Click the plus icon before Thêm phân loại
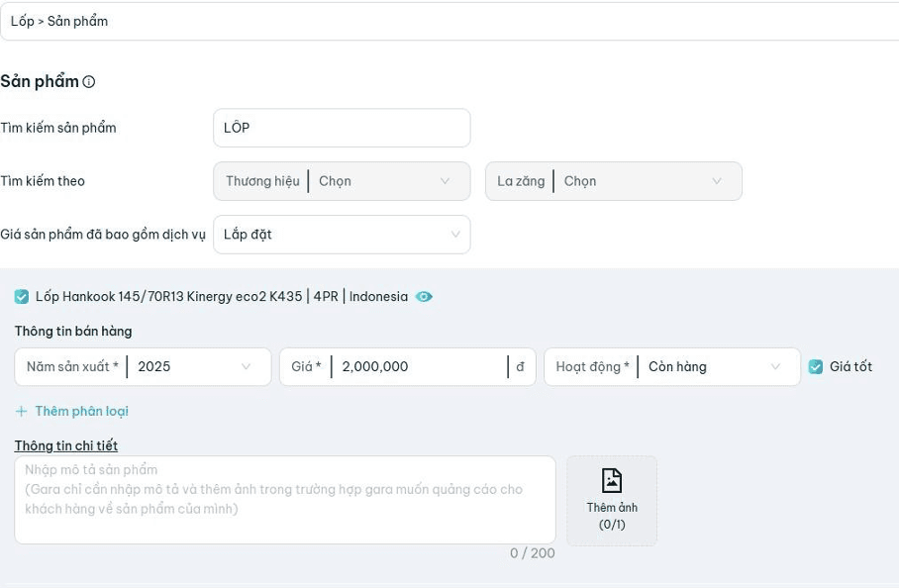 (21, 411)
